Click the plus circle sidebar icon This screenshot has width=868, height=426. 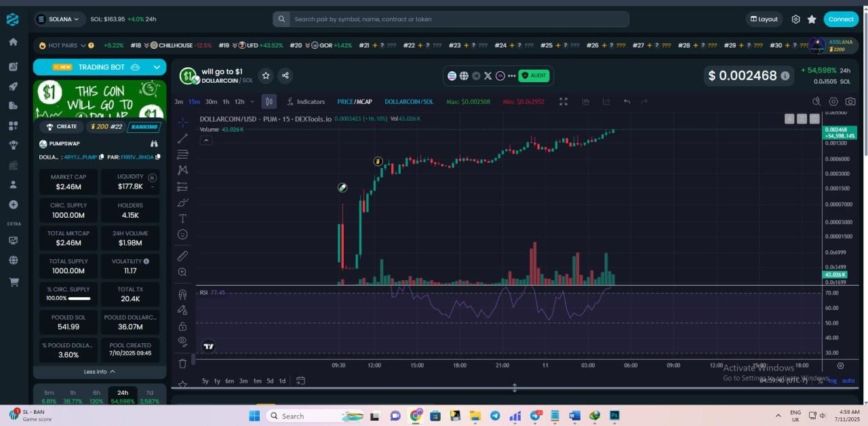point(13,205)
